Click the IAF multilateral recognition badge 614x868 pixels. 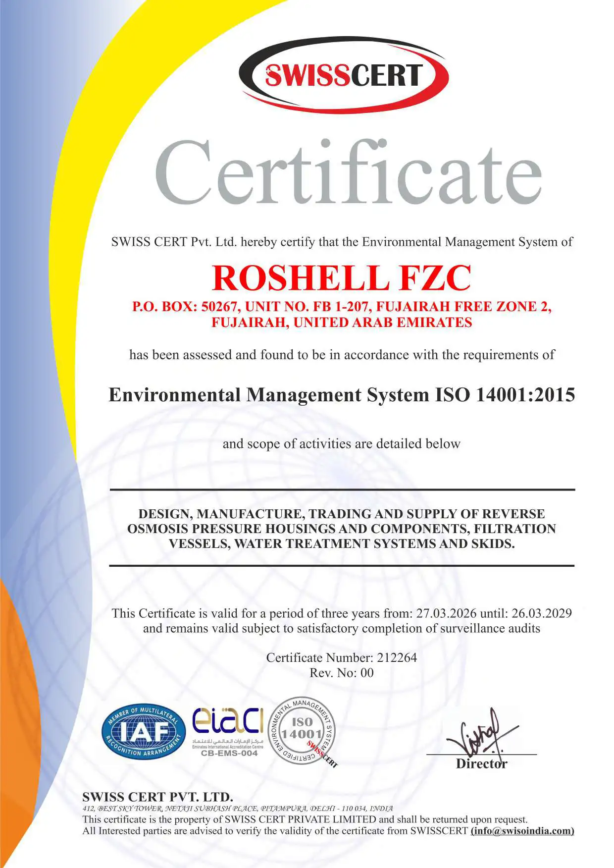[x=143, y=732]
